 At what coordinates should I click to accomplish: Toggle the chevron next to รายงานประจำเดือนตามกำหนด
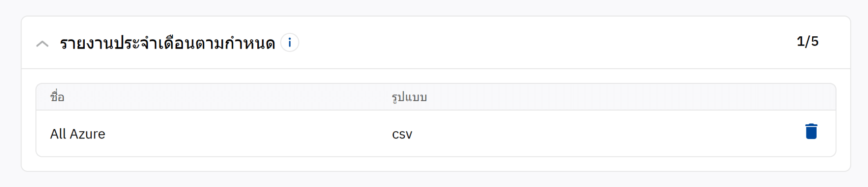click(x=43, y=43)
